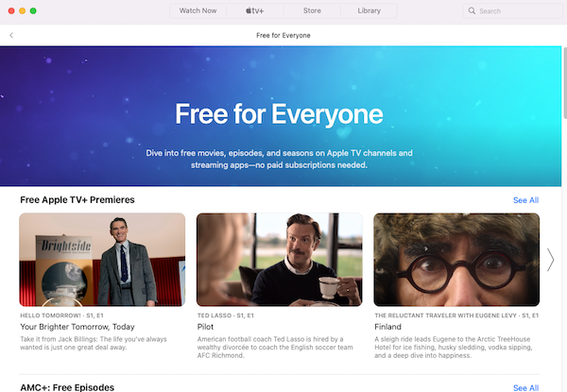This screenshot has width=567, height=392.
Task: Click the vertical scrollbar thumb
Action: (565, 83)
